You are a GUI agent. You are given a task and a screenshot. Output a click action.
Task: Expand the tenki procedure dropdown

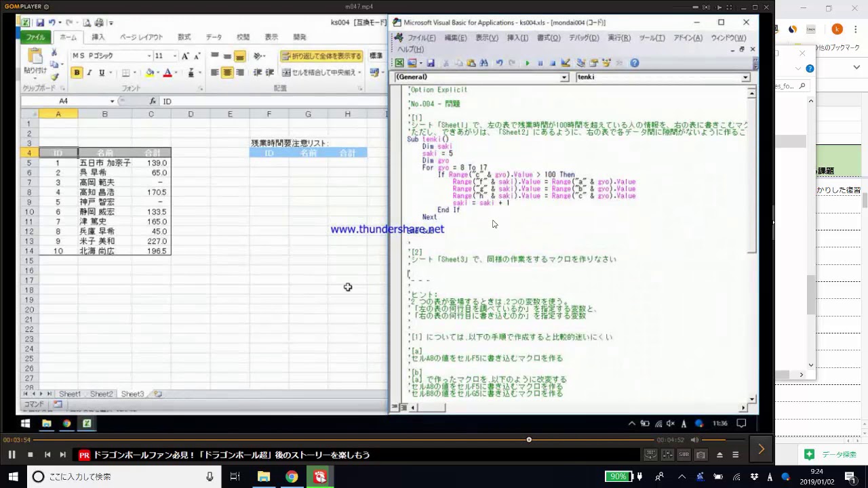[x=745, y=77]
